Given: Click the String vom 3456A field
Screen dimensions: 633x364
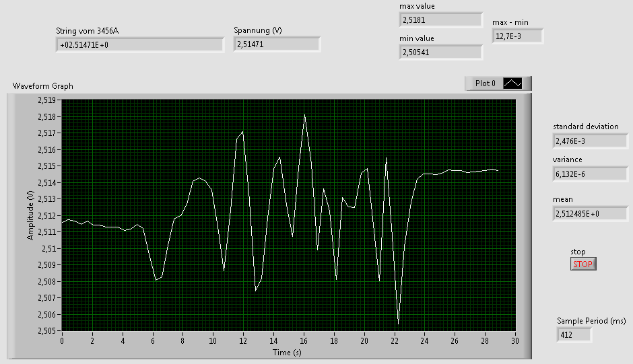Looking at the screenshot, I should [x=139, y=45].
